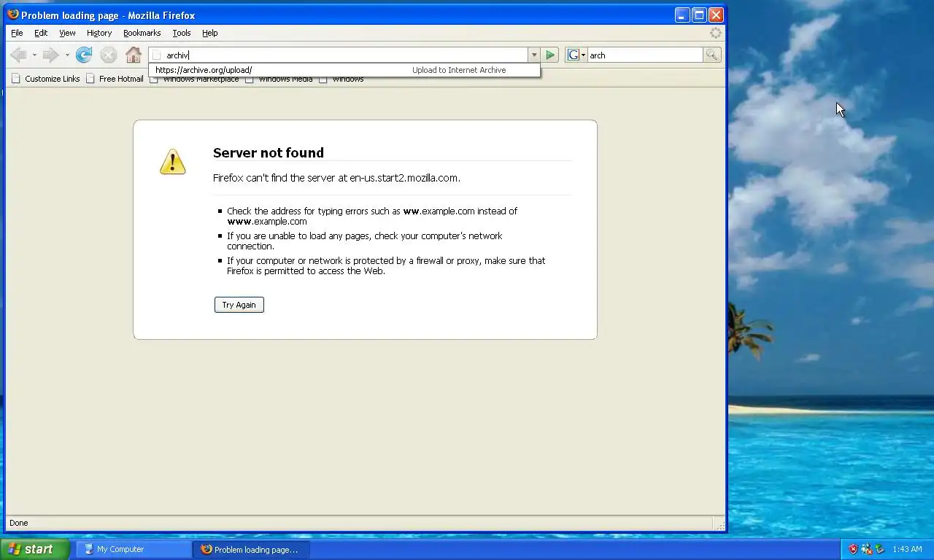
Task: Minimize the Firefox window
Action: tap(682, 15)
